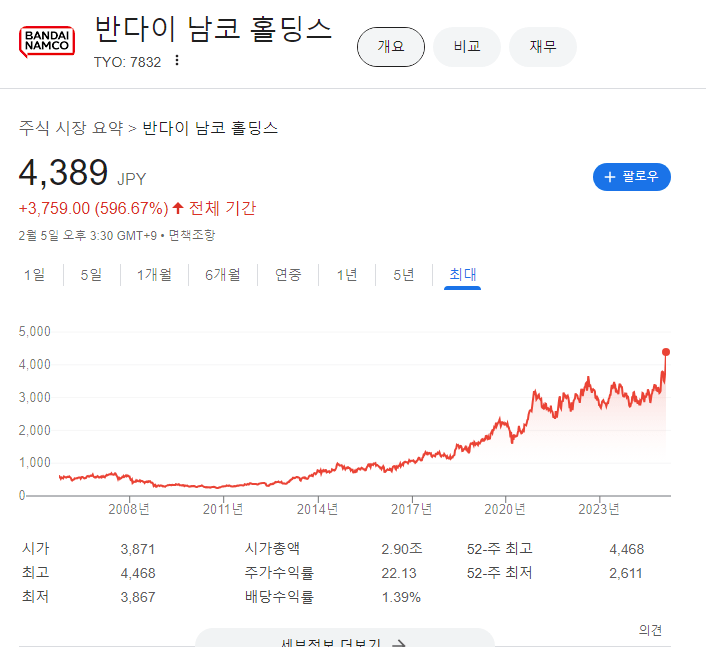This screenshot has height=647, width=706.
Task: Click the 2008년 label on the chart axis
Action: coord(129,509)
